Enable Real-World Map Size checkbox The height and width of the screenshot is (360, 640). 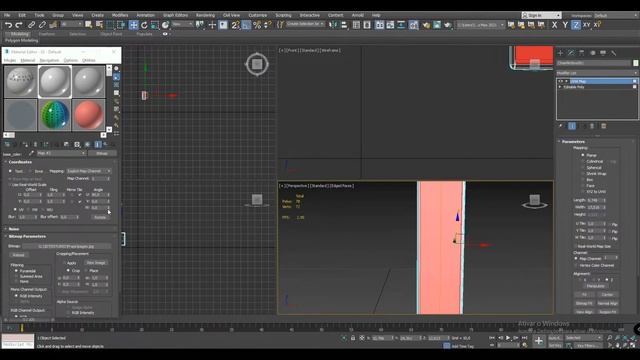pyautogui.click(x=576, y=246)
